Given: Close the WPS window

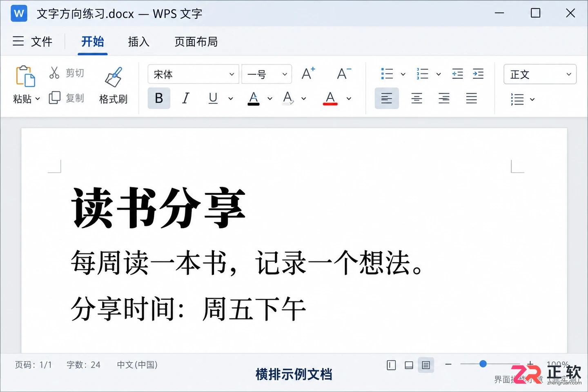Looking at the screenshot, I should click(x=570, y=13).
